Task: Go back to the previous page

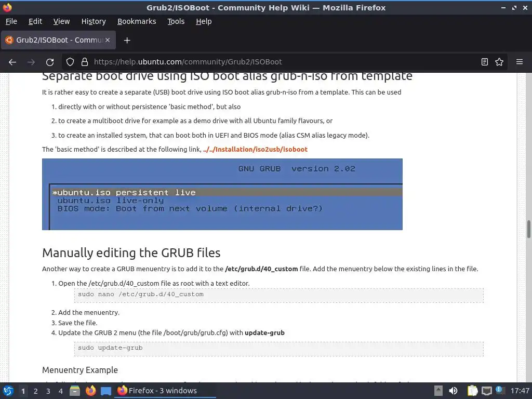Action: point(12,62)
